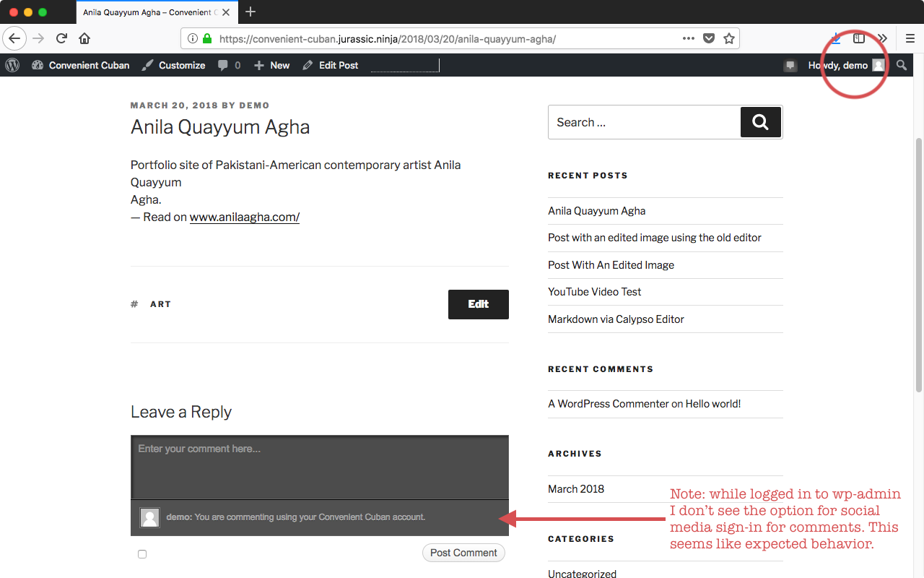This screenshot has height=578, width=924.
Task: Open the Hello world! comment link
Action: [x=713, y=404]
